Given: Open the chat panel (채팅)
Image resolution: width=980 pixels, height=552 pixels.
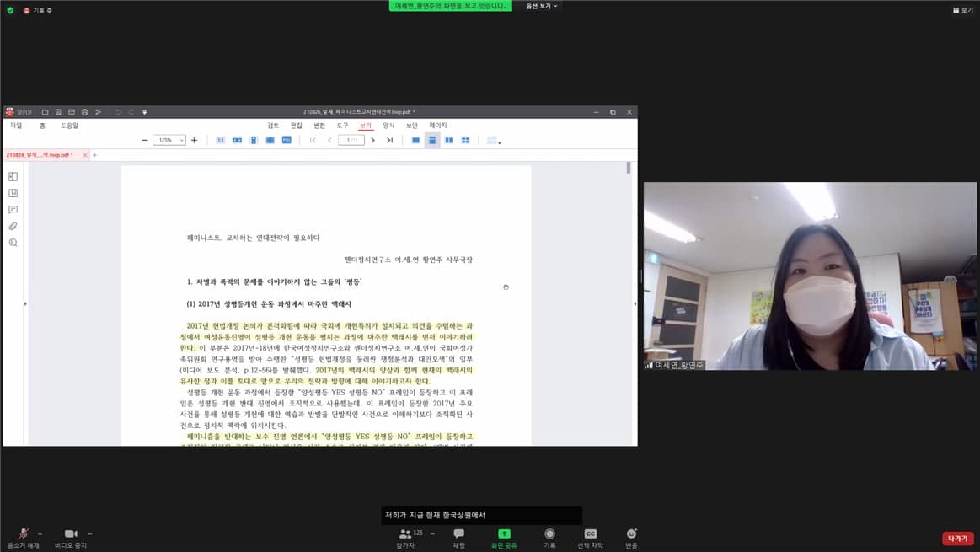Looking at the screenshot, I should pyautogui.click(x=458, y=538).
